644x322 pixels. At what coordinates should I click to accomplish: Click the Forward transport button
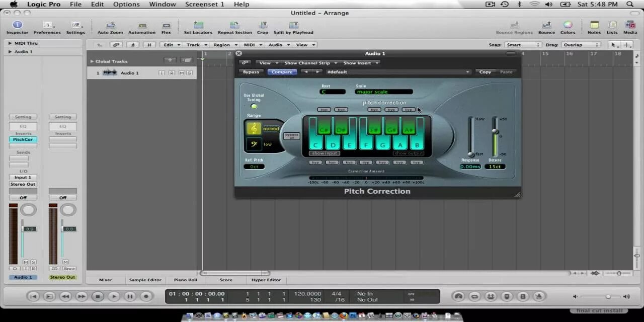point(82,296)
